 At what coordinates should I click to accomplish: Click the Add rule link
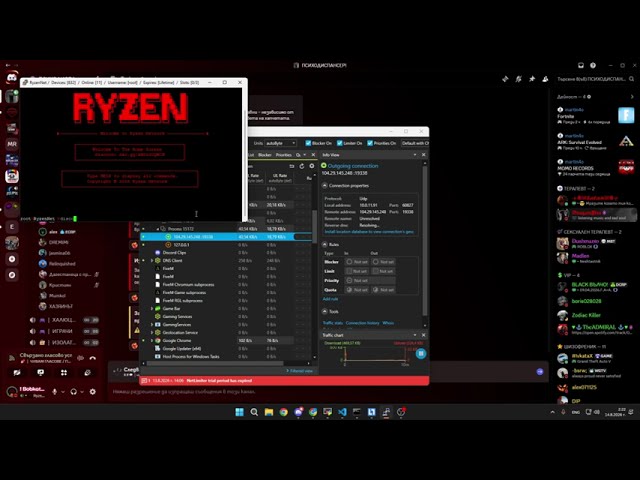(330, 299)
